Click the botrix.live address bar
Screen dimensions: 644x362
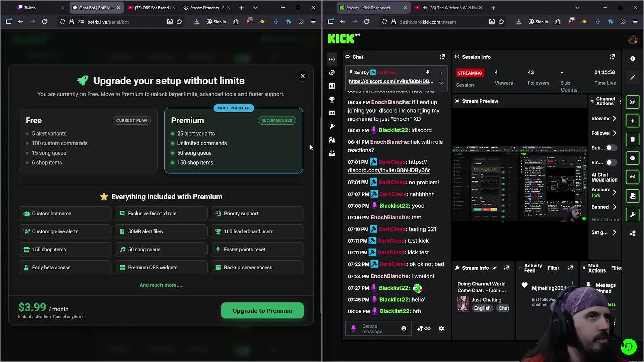[121, 22]
